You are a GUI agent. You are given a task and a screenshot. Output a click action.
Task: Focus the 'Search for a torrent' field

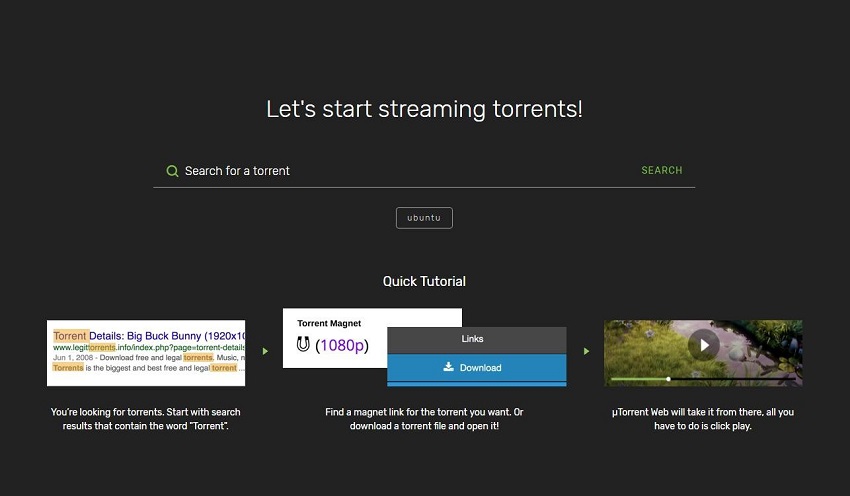(x=400, y=171)
